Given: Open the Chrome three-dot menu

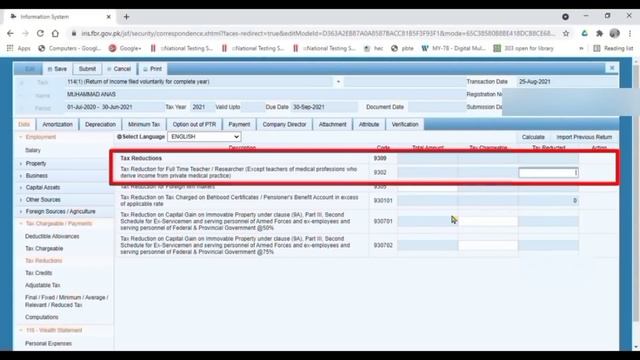Looking at the screenshot, I should point(630,33).
